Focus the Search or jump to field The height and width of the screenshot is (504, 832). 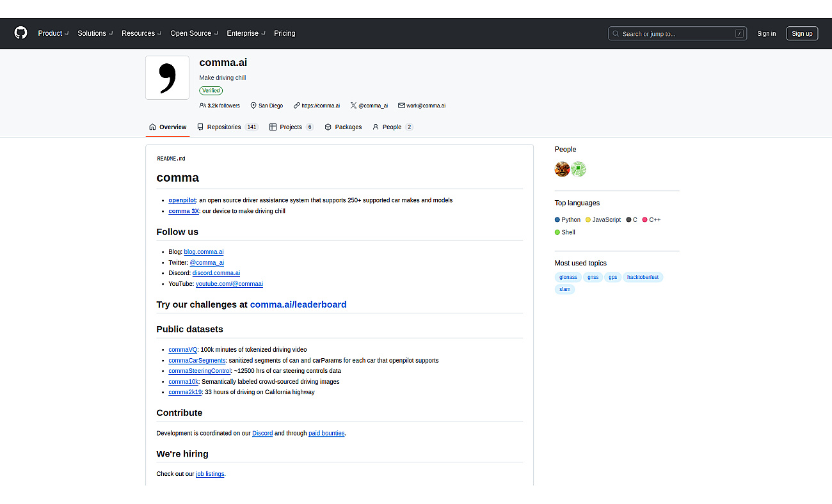pyautogui.click(x=677, y=34)
